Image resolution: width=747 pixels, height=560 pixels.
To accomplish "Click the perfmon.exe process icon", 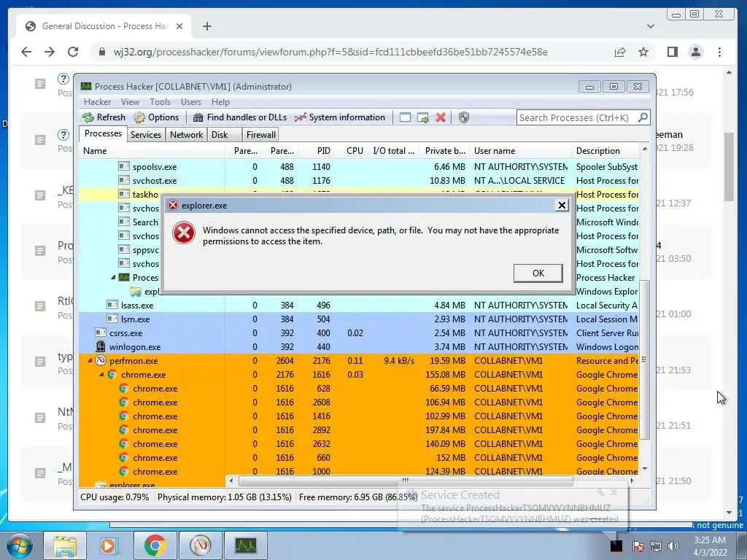I will [x=101, y=360].
